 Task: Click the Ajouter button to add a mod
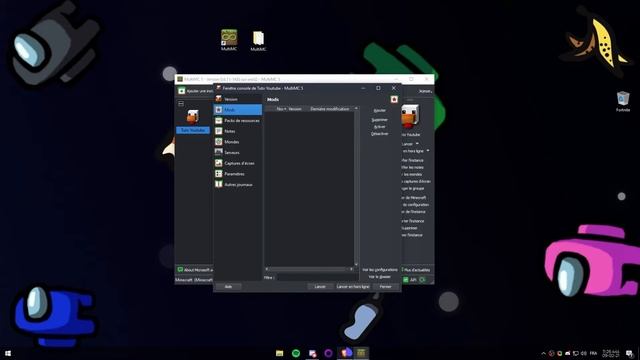point(380,111)
